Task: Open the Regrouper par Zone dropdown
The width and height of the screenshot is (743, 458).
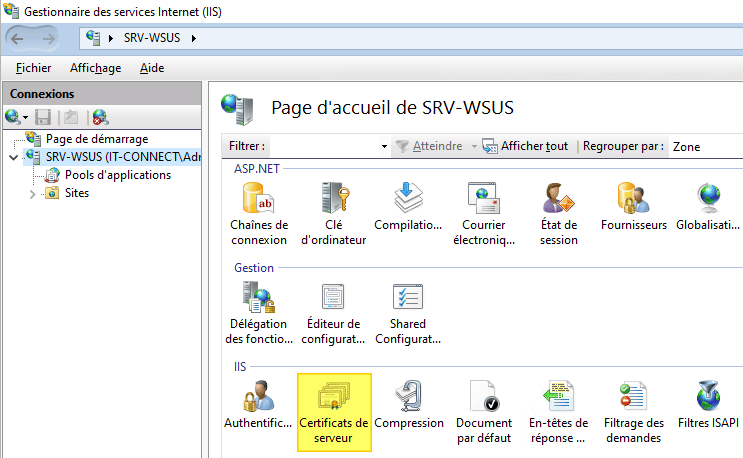Action: point(704,146)
